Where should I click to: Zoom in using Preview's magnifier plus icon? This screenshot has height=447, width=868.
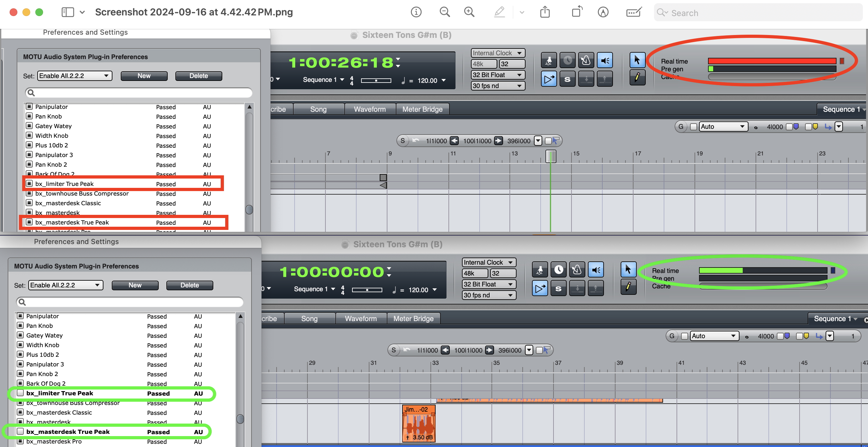coord(469,12)
